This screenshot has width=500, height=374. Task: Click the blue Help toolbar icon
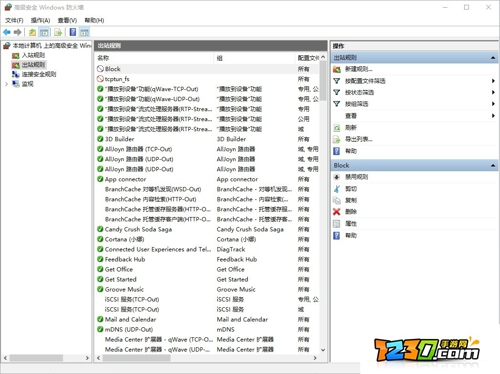[x=73, y=32]
